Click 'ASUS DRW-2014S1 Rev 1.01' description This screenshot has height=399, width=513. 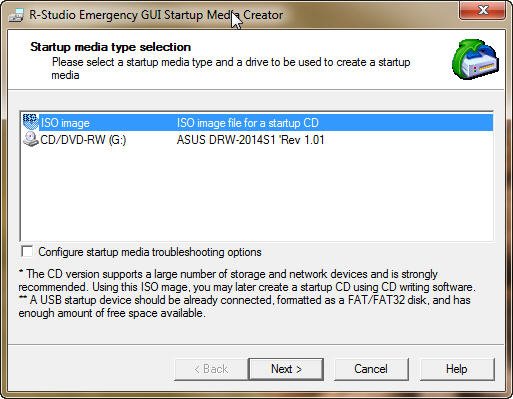click(x=250, y=140)
